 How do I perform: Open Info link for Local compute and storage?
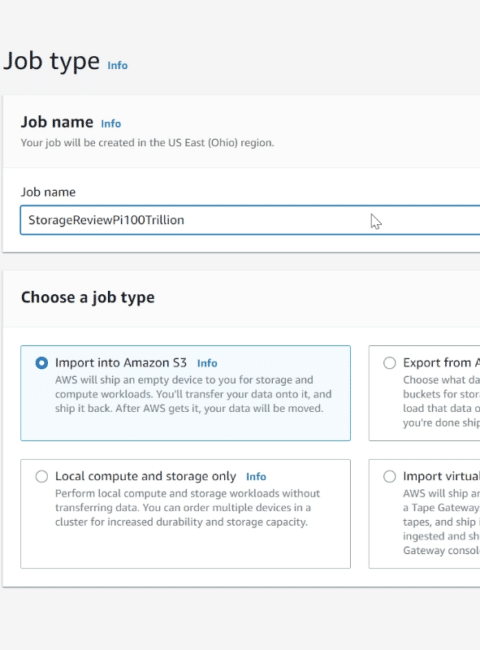(x=256, y=477)
